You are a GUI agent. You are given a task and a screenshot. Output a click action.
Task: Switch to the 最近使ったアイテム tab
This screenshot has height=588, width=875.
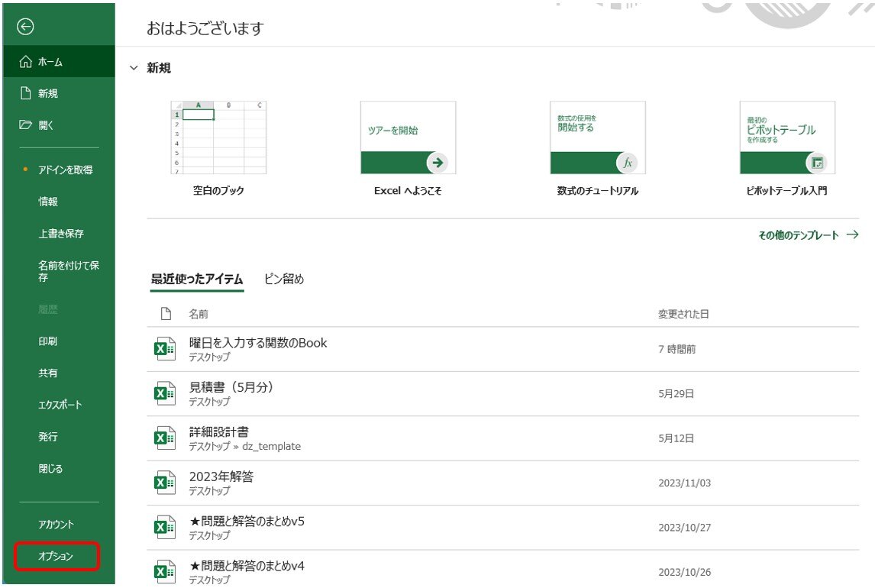[197, 279]
